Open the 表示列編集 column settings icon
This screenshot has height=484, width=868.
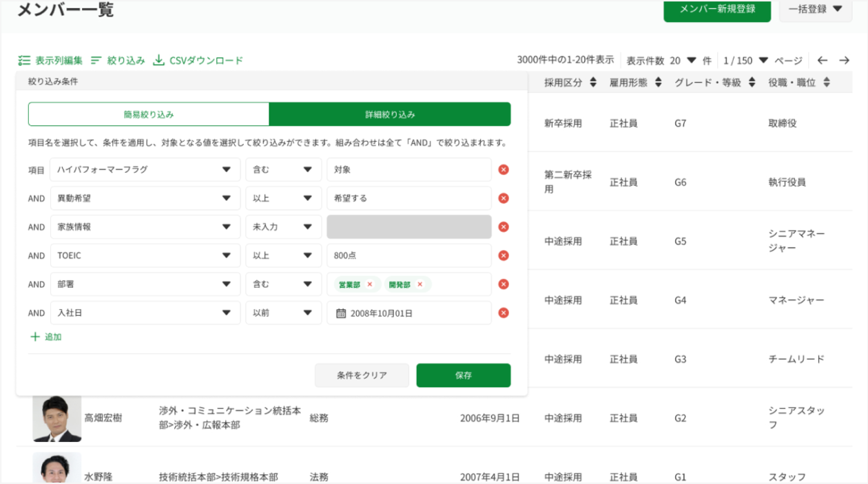pos(23,61)
